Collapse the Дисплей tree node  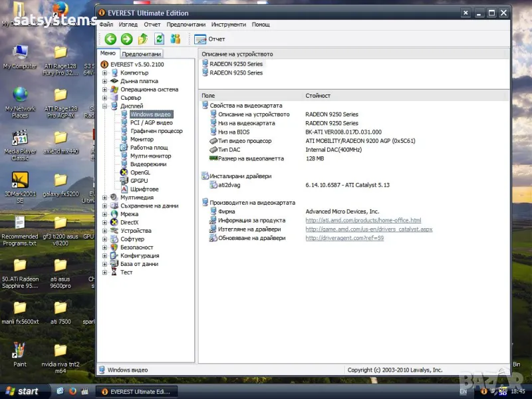click(104, 106)
